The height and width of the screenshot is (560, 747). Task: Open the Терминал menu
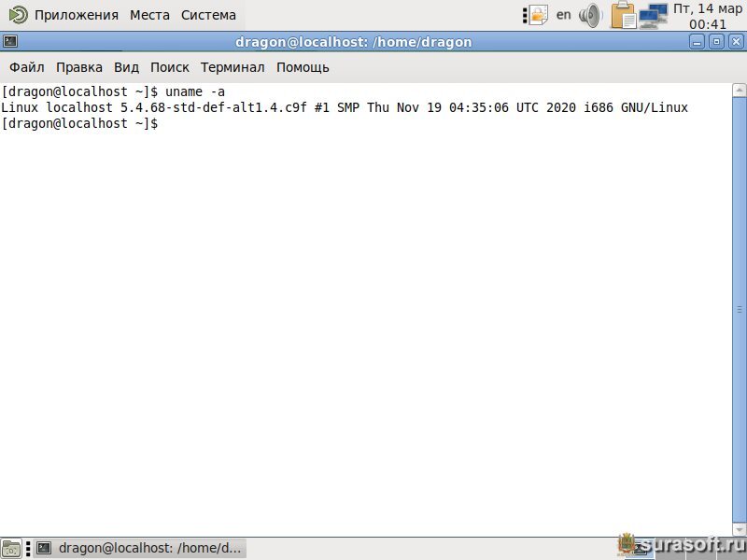[x=233, y=67]
